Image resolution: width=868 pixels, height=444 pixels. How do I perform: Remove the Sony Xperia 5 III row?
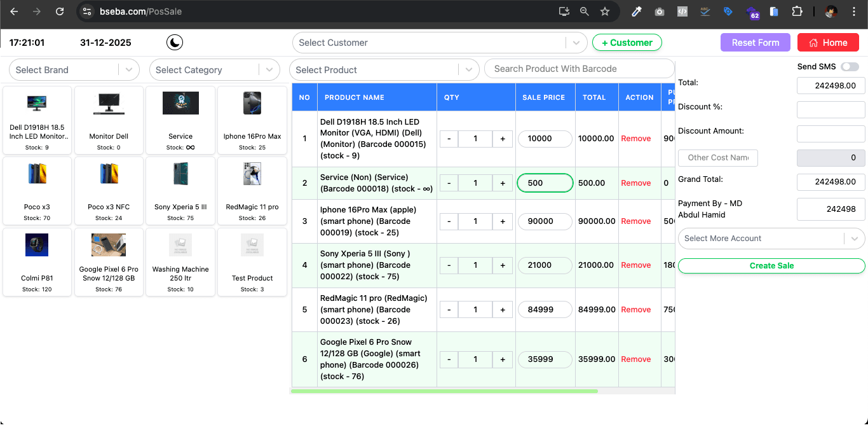click(x=635, y=265)
